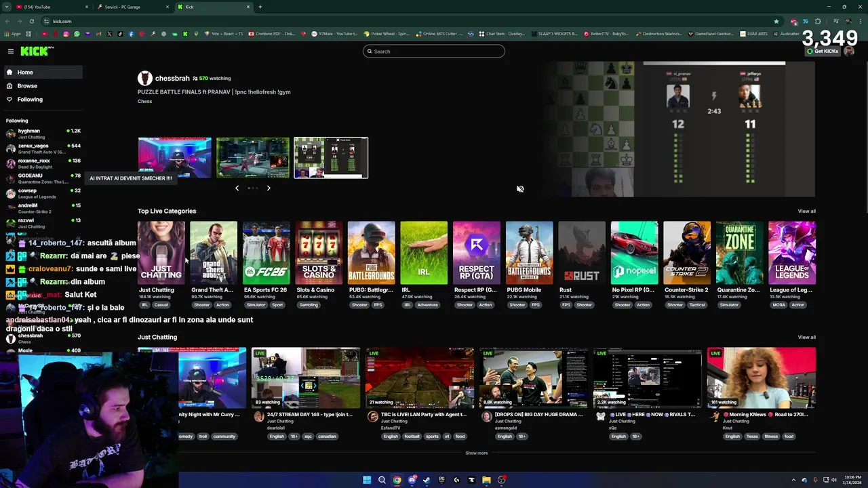The image size is (868, 488).
Task: Click the Kick logo
Action: 36,52
